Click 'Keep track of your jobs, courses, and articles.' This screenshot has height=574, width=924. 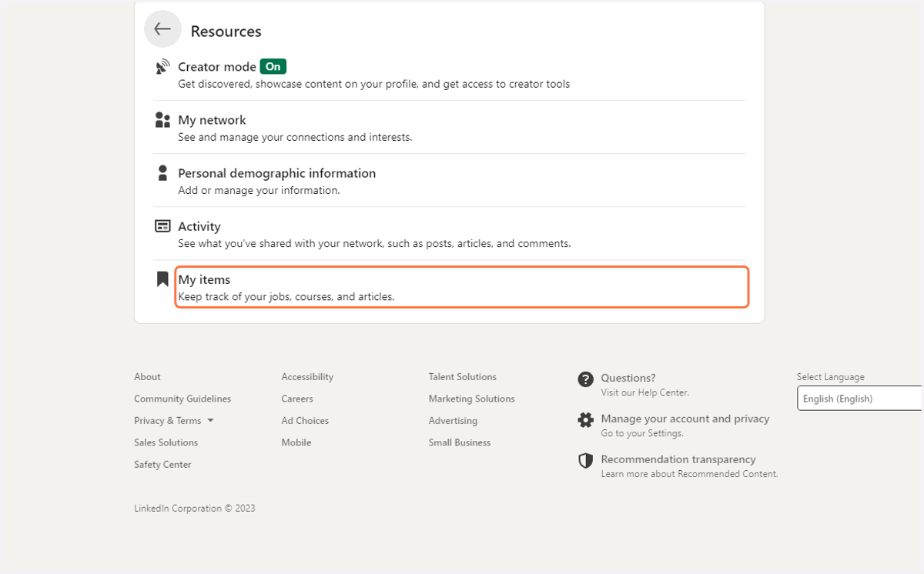[x=286, y=296]
